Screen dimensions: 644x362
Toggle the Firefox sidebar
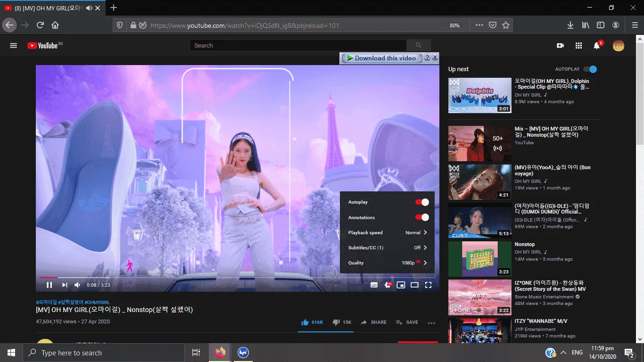pos(601,25)
